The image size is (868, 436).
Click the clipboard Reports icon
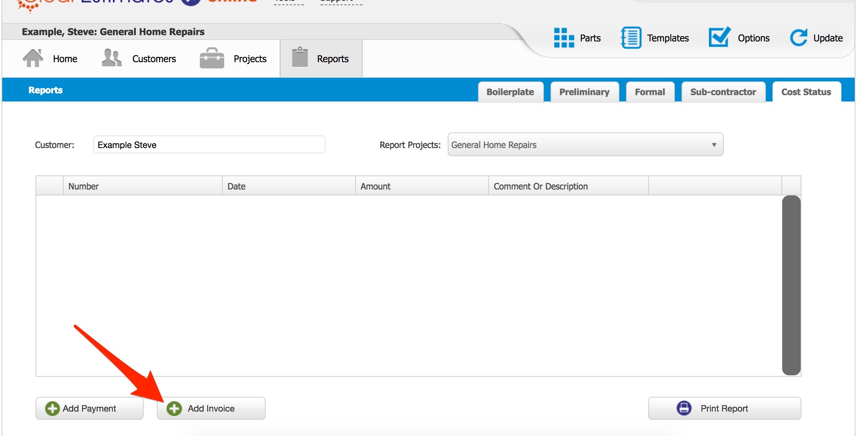(x=300, y=57)
